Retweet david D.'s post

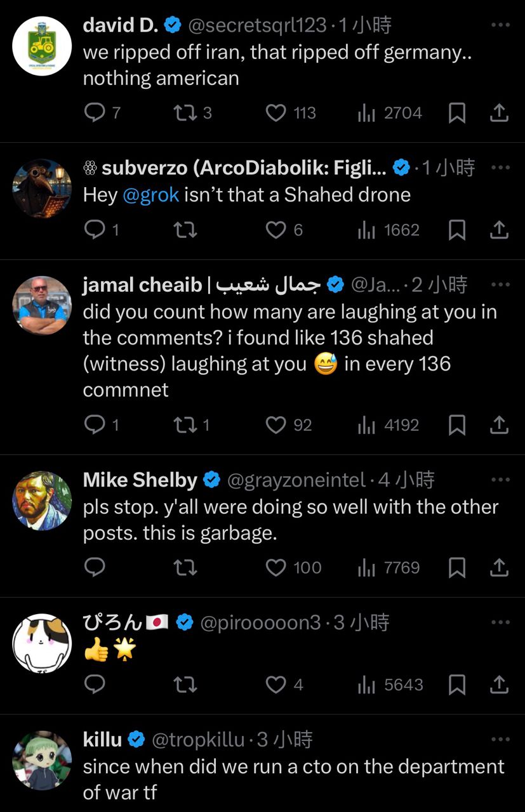[x=185, y=113]
